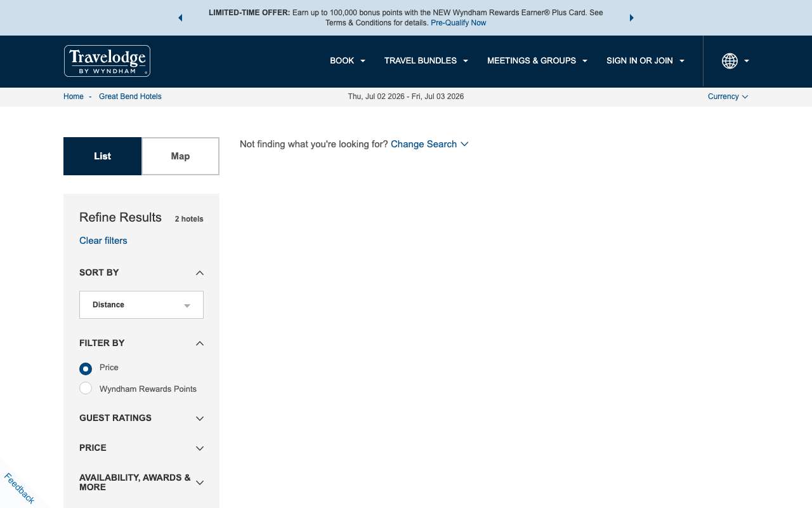Expand the GUEST RATINGS section
Image resolution: width=812 pixels, height=508 pixels.
coord(141,418)
